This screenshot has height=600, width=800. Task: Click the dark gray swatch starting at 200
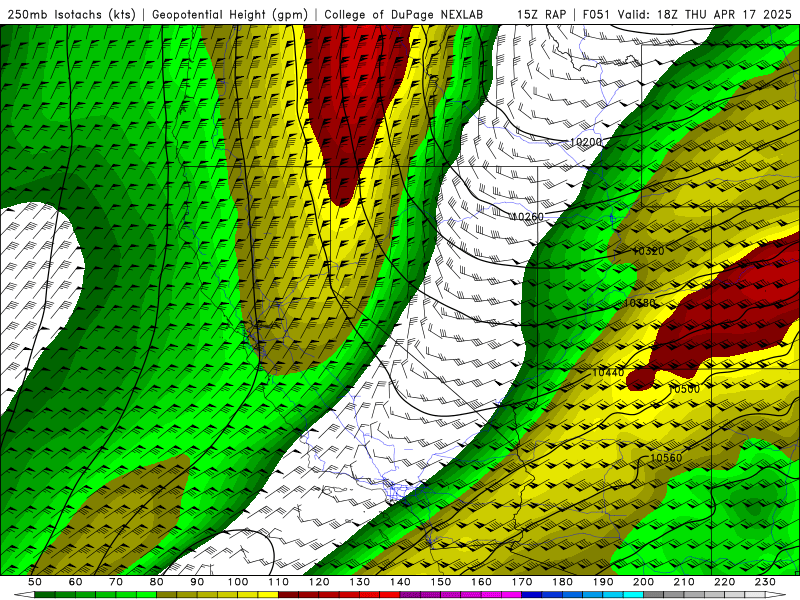[654, 595]
